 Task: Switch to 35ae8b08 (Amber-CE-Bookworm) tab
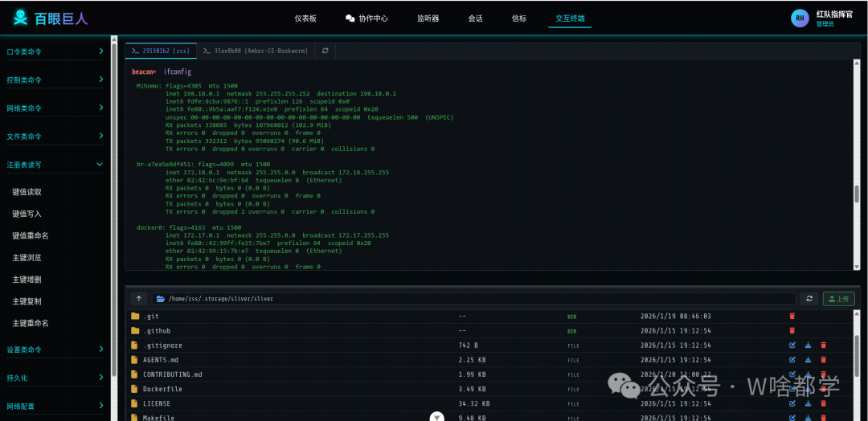coord(256,51)
